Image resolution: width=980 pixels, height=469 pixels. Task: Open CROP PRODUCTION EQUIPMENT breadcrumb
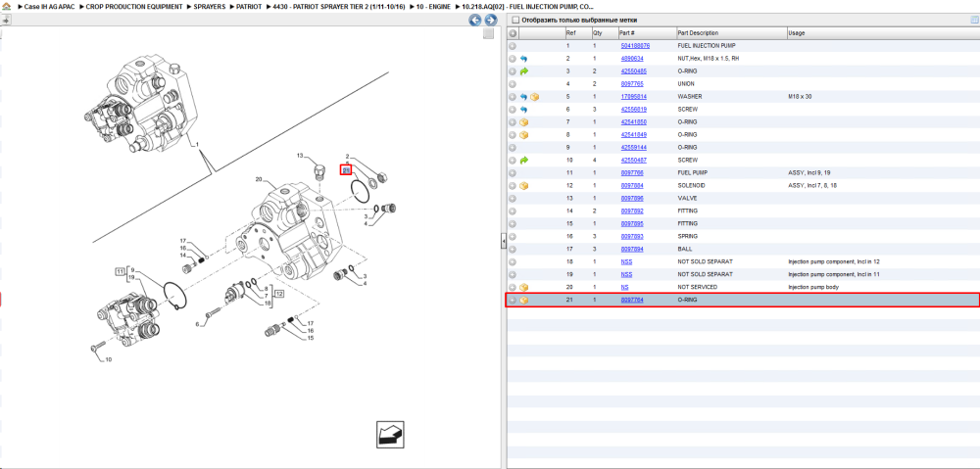pyautogui.click(x=134, y=6)
